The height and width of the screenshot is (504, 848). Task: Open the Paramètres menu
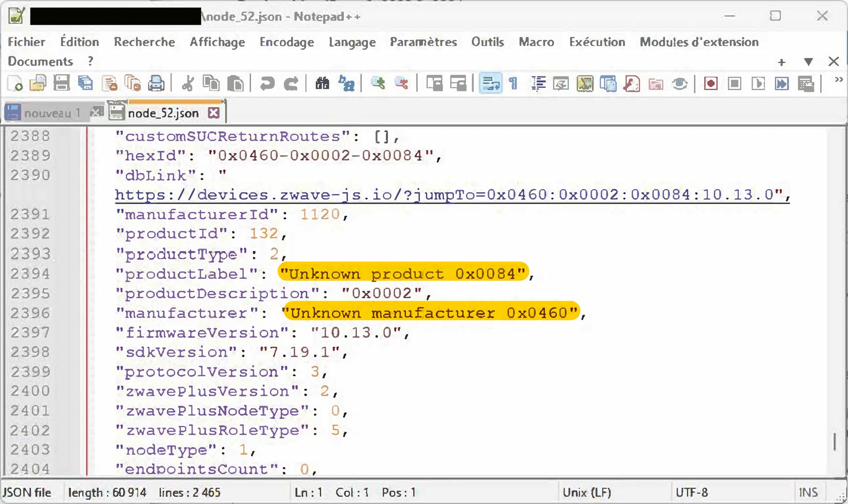(423, 42)
